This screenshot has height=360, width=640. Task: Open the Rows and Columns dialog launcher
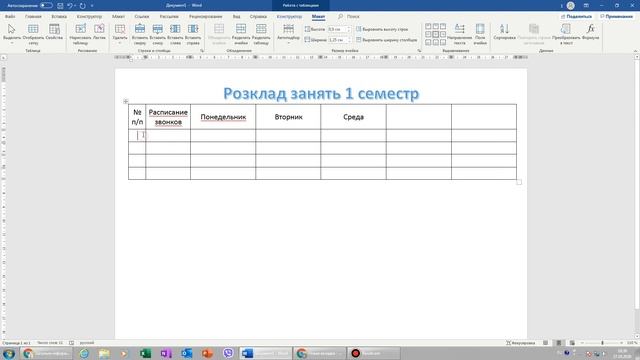202,51
